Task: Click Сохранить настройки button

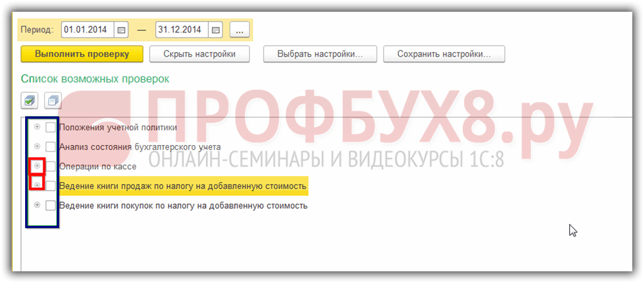Action: pos(443,54)
